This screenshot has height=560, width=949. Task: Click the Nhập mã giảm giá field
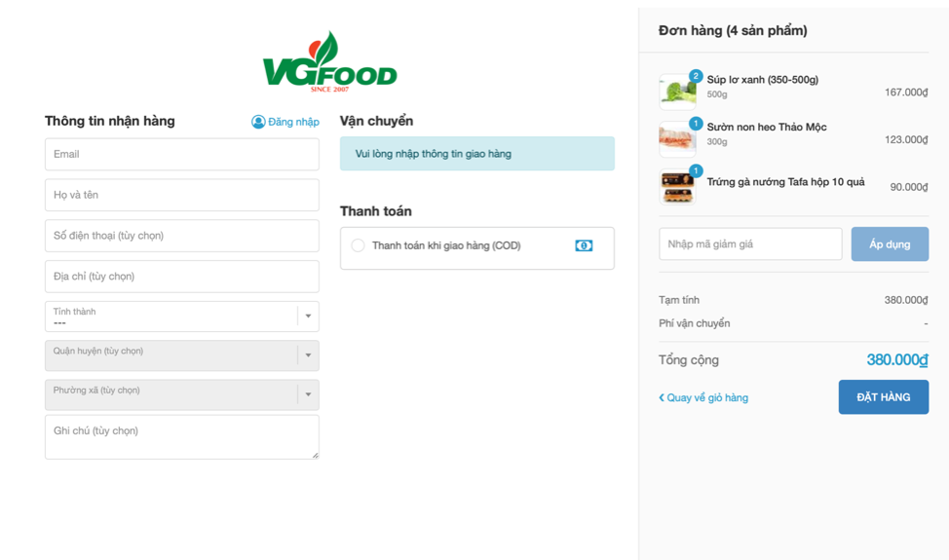click(750, 244)
